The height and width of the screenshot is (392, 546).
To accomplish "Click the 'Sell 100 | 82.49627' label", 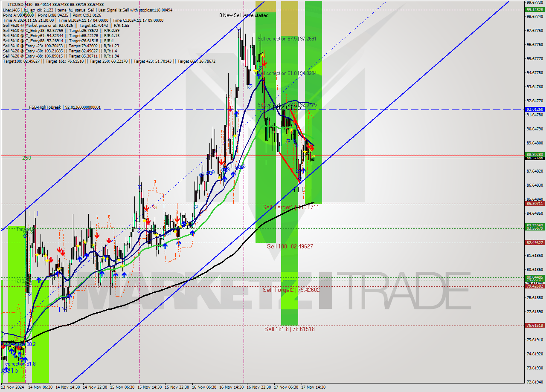I will point(290,246).
